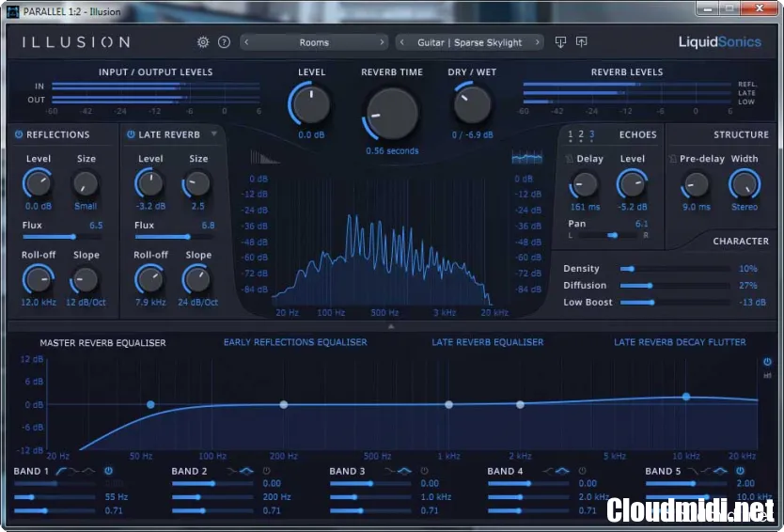This screenshot has width=784, height=532.
Task: Open the Late Reverb Decay Flutter tab
Action: click(680, 342)
